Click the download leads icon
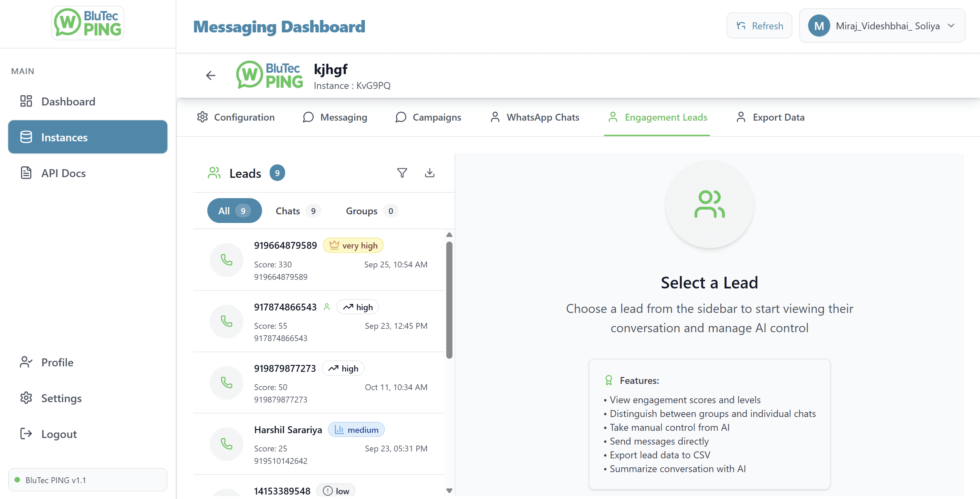 (x=429, y=173)
